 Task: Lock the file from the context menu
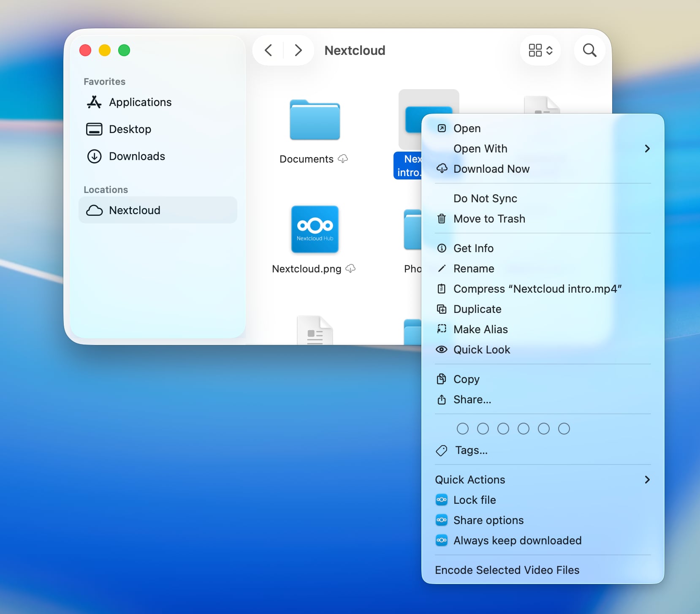tap(474, 500)
